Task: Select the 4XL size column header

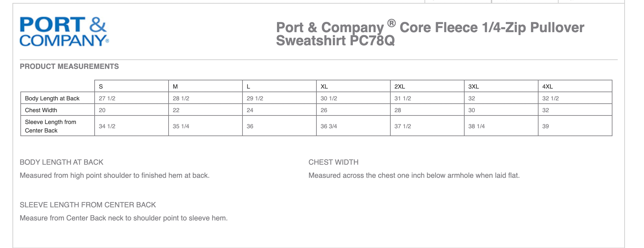Action: click(x=547, y=87)
